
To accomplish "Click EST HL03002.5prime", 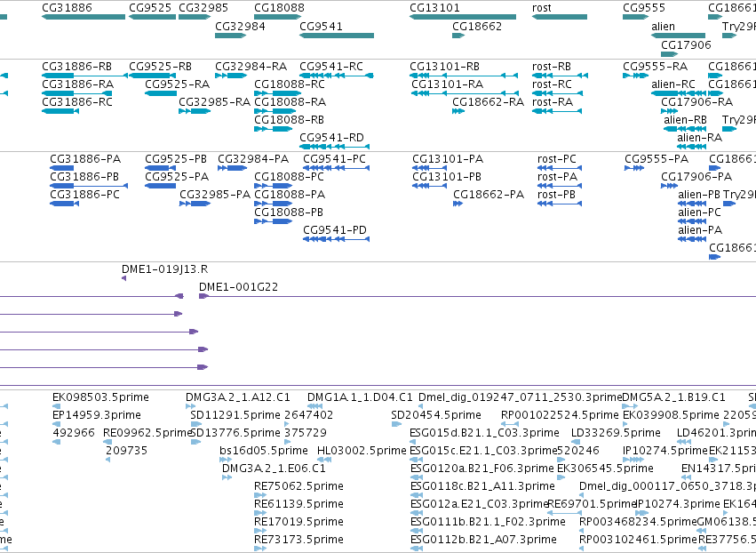I will [324, 460].
